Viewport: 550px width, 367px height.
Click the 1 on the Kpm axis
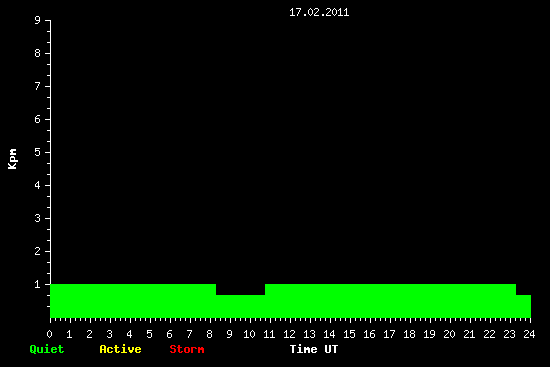(38, 284)
